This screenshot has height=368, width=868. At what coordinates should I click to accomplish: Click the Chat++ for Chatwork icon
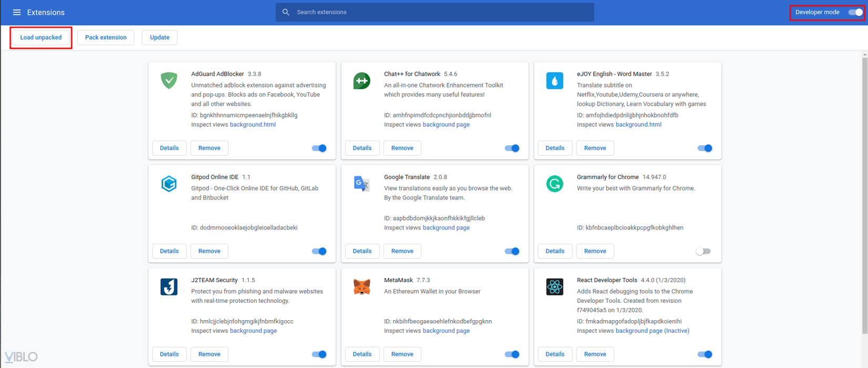tap(361, 81)
